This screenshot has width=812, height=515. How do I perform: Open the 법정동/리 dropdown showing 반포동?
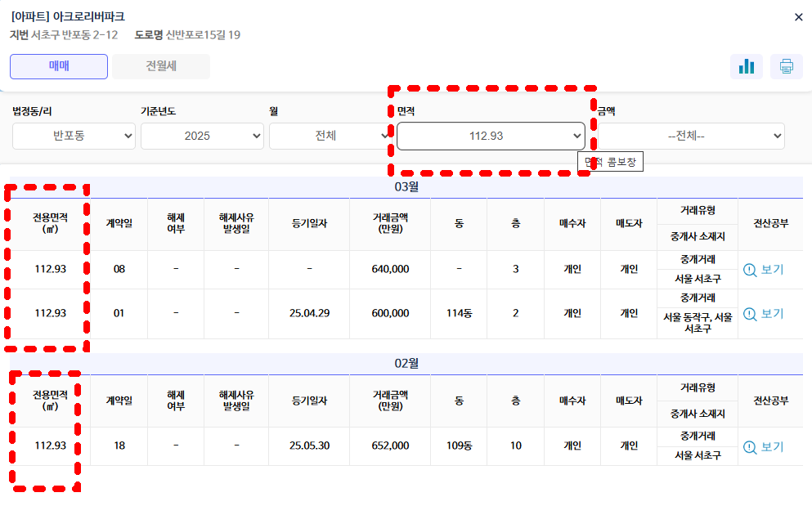coord(74,137)
